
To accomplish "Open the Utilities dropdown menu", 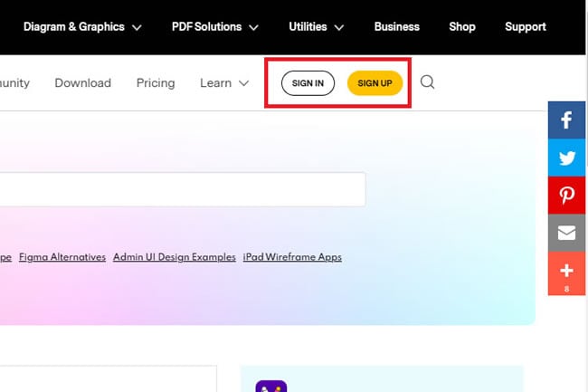I will pos(316,26).
